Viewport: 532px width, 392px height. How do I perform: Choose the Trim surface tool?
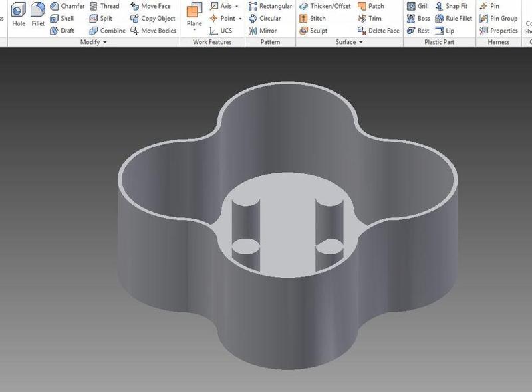coord(370,19)
